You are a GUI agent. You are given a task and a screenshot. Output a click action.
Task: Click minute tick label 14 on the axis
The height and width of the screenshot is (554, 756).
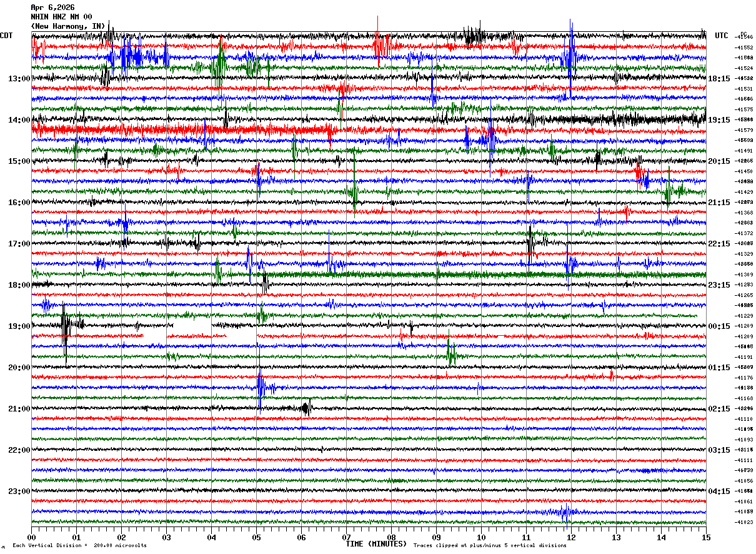(661, 537)
